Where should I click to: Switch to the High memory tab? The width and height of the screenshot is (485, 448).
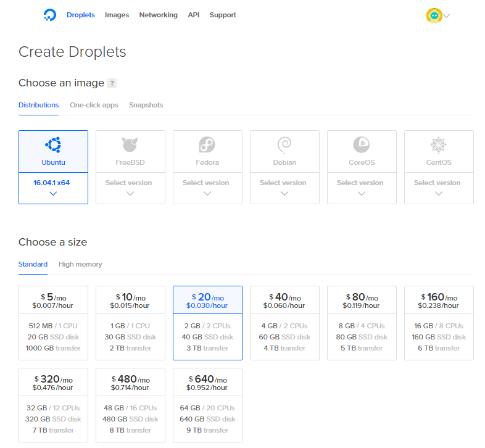pyautogui.click(x=80, y=264)
